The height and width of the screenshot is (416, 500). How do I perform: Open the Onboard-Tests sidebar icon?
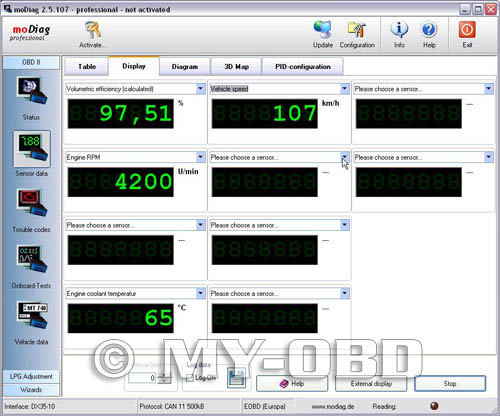tap(32, 259)
